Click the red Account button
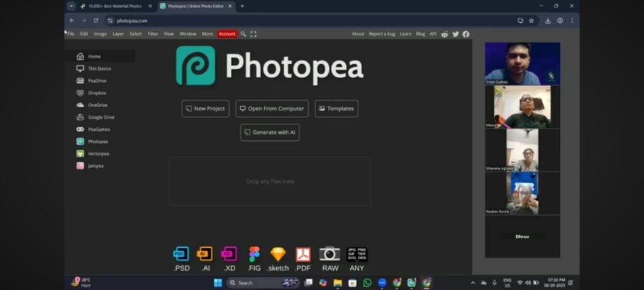 click(x=227, y=34)
